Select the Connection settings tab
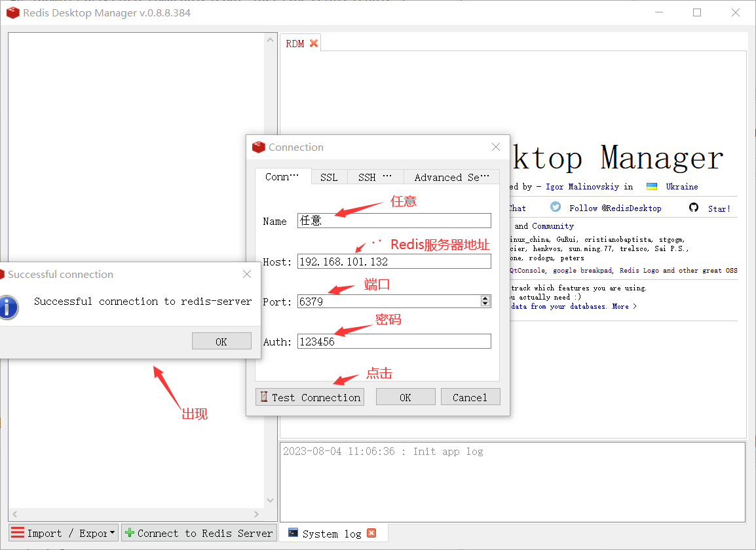Viewport: 756px width, 550px height. (x=282, y=176)
